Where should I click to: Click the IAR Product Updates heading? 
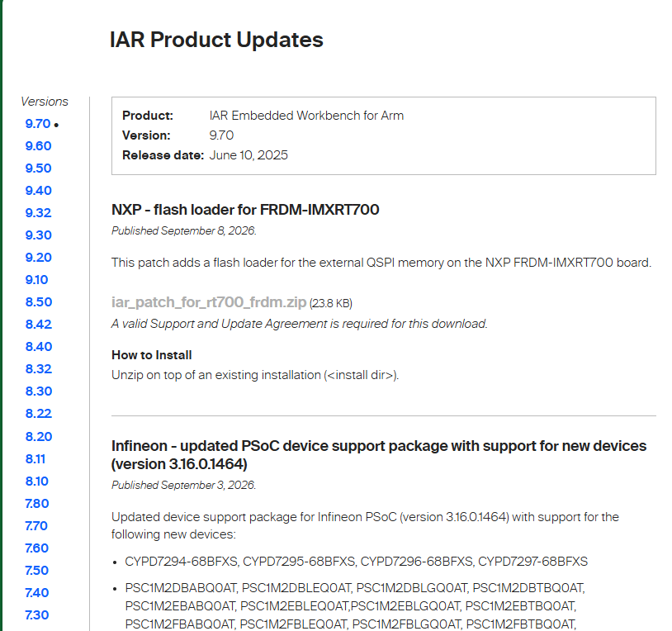coord(216,40)
